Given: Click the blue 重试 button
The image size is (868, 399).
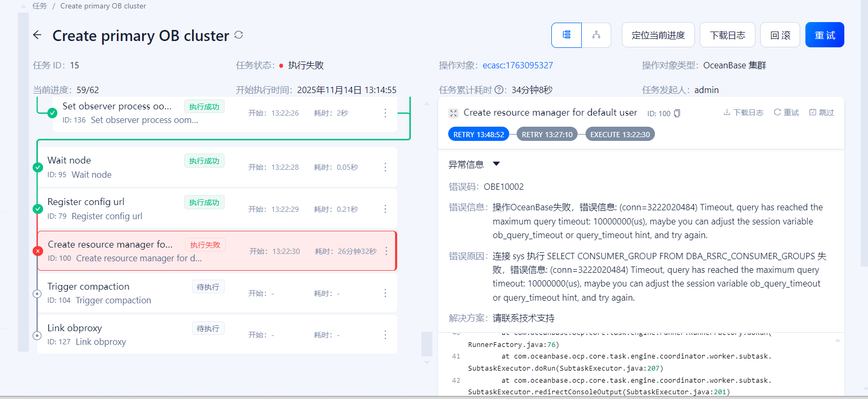Looking at the screenshot, I should click(824, 35).
